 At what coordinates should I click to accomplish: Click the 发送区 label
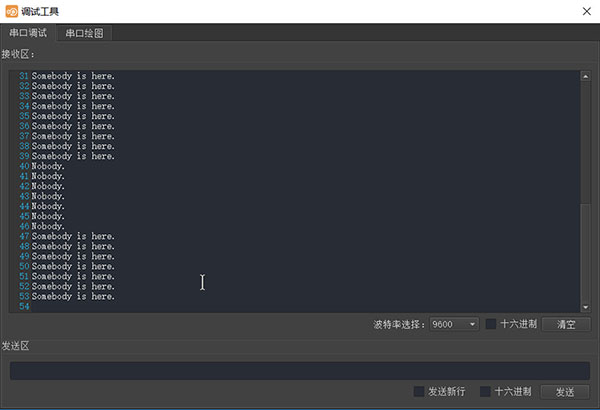15,346
